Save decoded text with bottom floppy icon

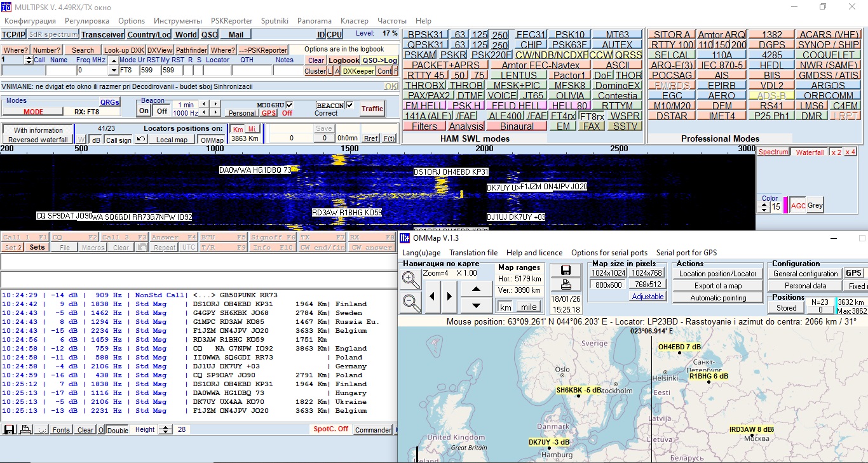tap(10, 430)
